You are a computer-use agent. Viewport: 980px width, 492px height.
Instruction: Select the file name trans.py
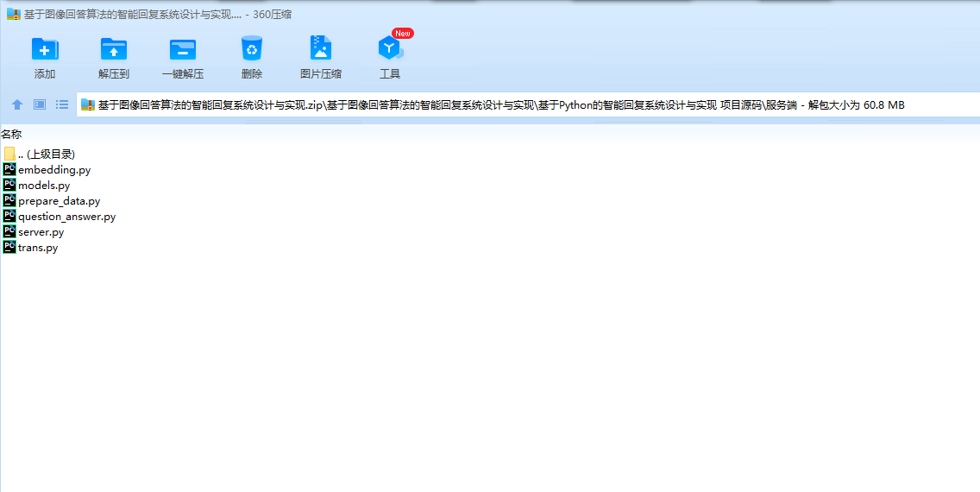pos(38,249)
